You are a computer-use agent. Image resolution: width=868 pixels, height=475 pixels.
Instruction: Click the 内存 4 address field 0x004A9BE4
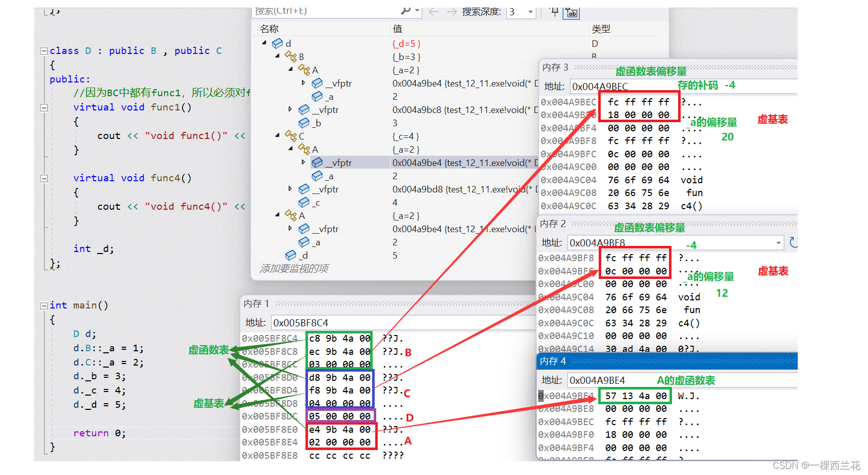[682, 380]
